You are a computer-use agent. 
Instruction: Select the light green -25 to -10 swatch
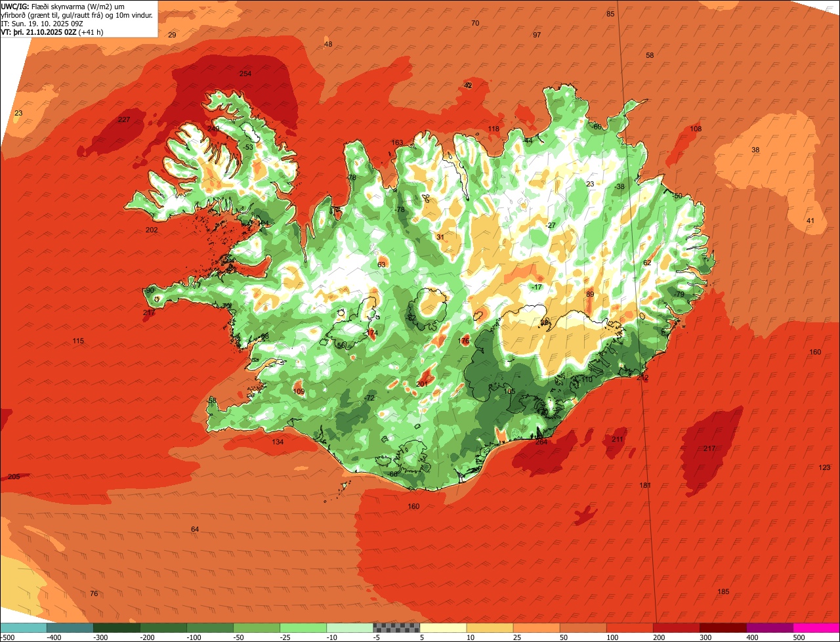[303, 628]
